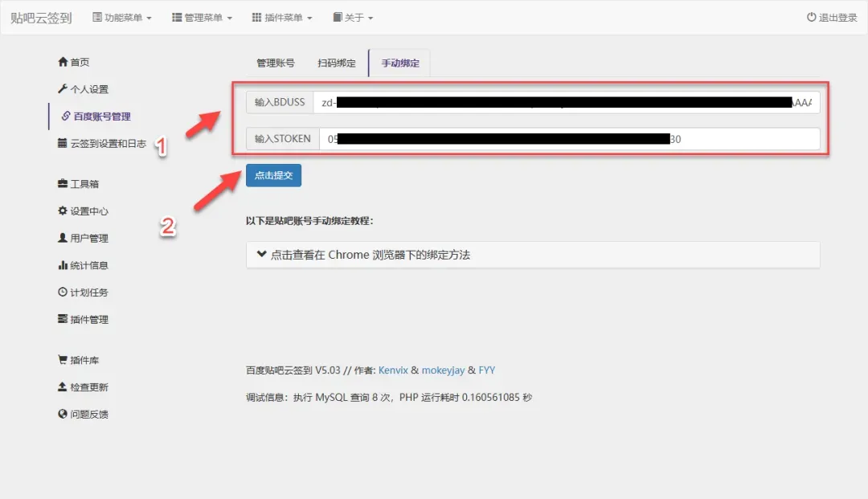This screenshot has height=499, width=868.
Task: Click the briefcase icon for 工具箱
Action: [63, 184]
